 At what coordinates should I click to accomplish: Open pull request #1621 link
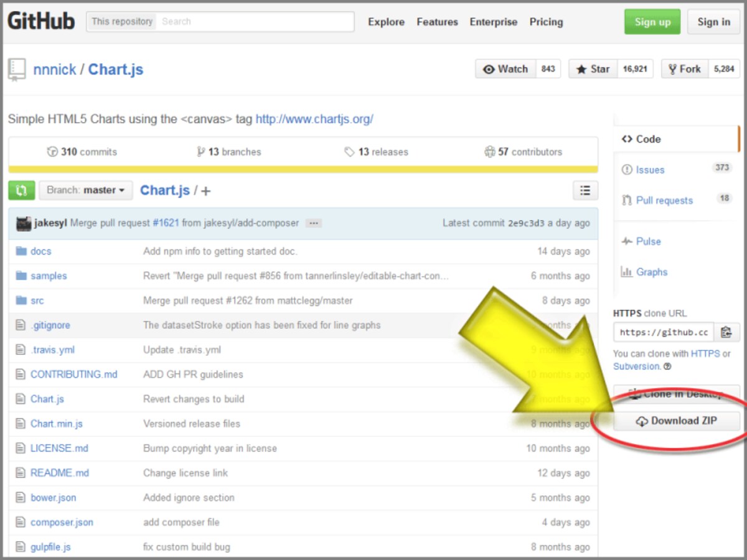166,223
